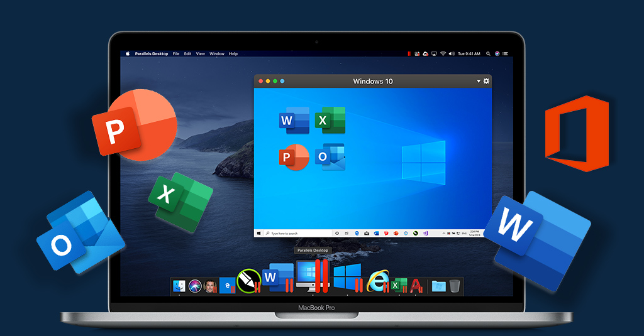Open the Apple menu
Screen dimensions: 644x336
point(128,54)
